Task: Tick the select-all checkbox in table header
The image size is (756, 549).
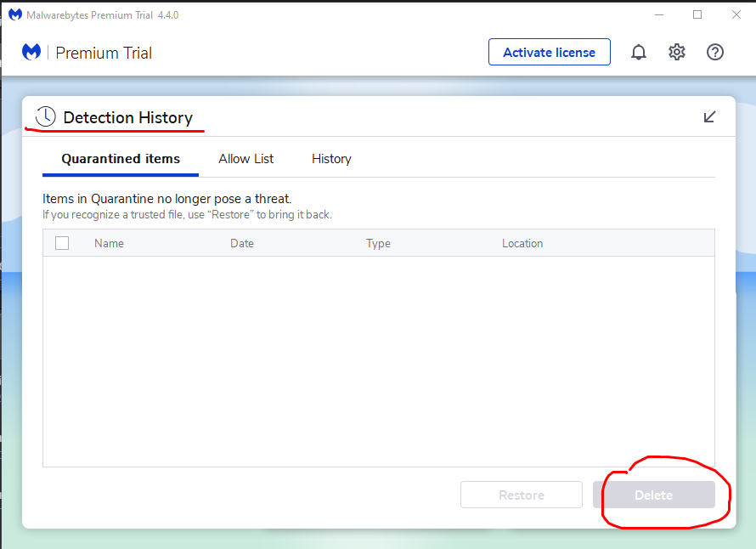Action: coord(62,243)
